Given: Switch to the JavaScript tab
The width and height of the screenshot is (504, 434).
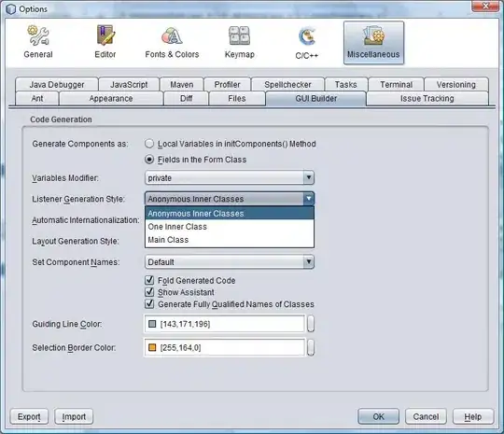Looking at the screenshot, I should coord(129,85).
